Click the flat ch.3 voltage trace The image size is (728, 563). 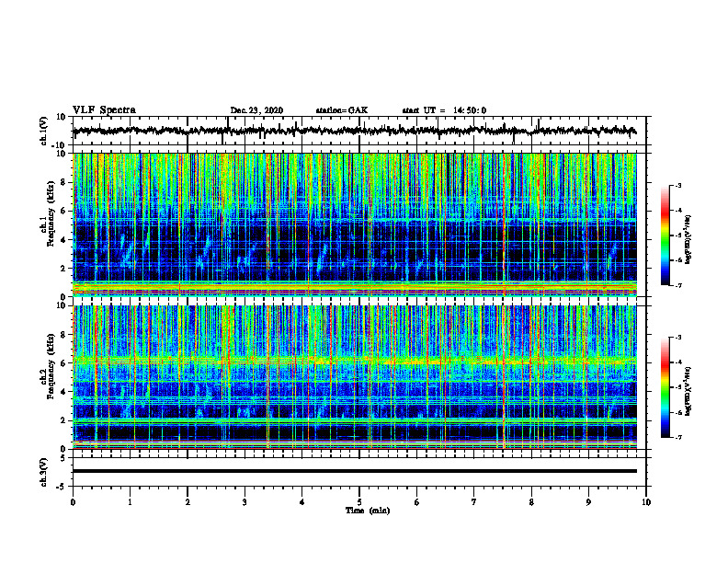click(x=354, y=471)
